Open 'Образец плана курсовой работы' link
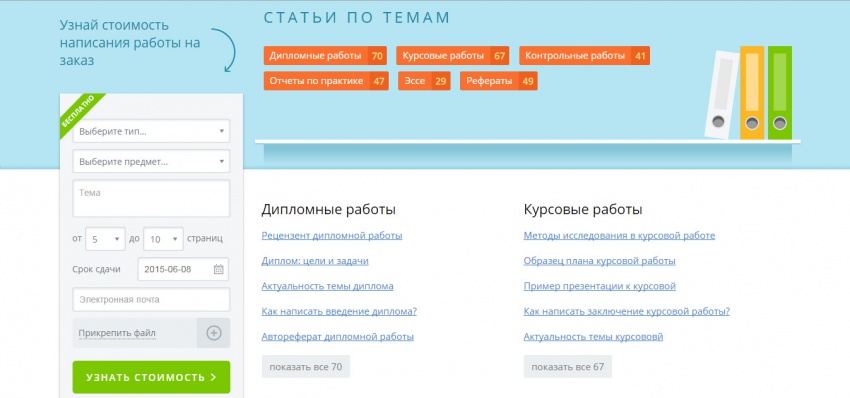Screen dimensions: 850x398 pos(600,261)
